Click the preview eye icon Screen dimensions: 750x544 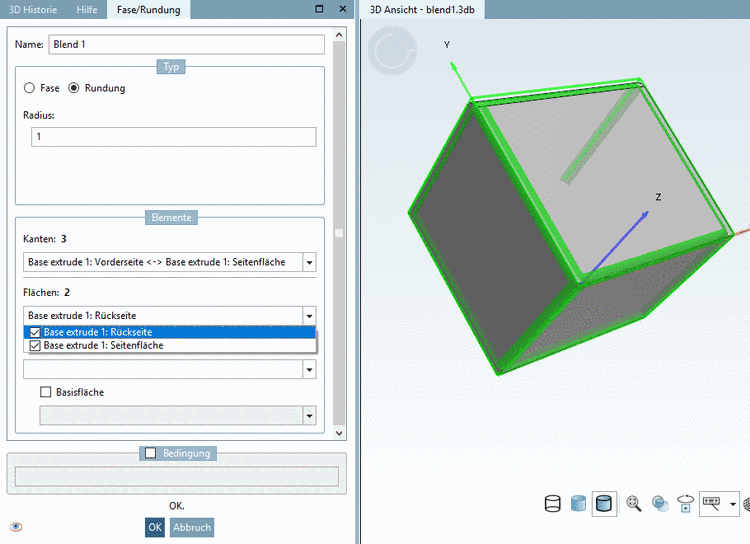tap(16, 527)
